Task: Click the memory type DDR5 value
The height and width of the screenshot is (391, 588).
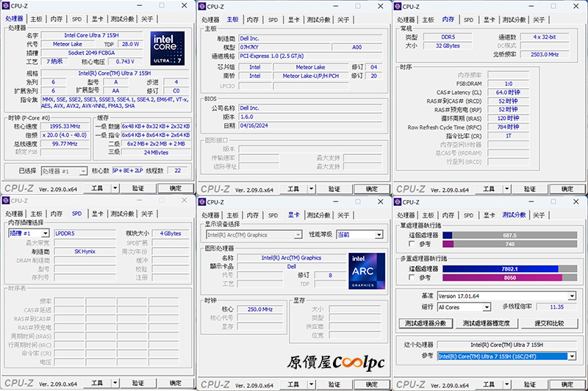Action: [x=448, y=37]
